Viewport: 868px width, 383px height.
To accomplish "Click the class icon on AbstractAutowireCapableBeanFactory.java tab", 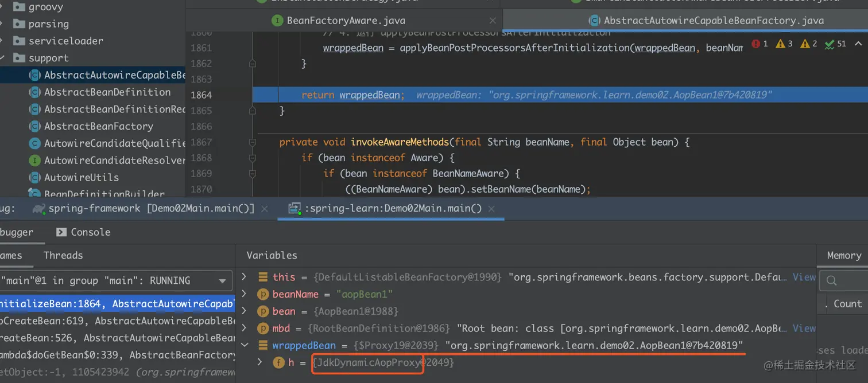I will 593,20.
